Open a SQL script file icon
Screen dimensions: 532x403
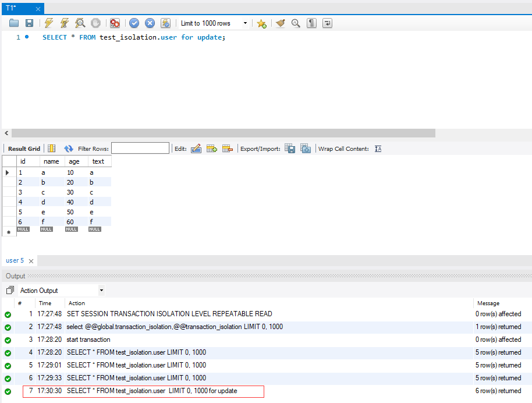click(x=14, y=23)
